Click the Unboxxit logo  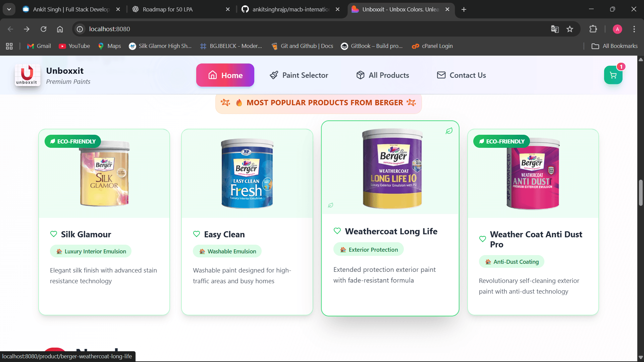tap(27, 75)
